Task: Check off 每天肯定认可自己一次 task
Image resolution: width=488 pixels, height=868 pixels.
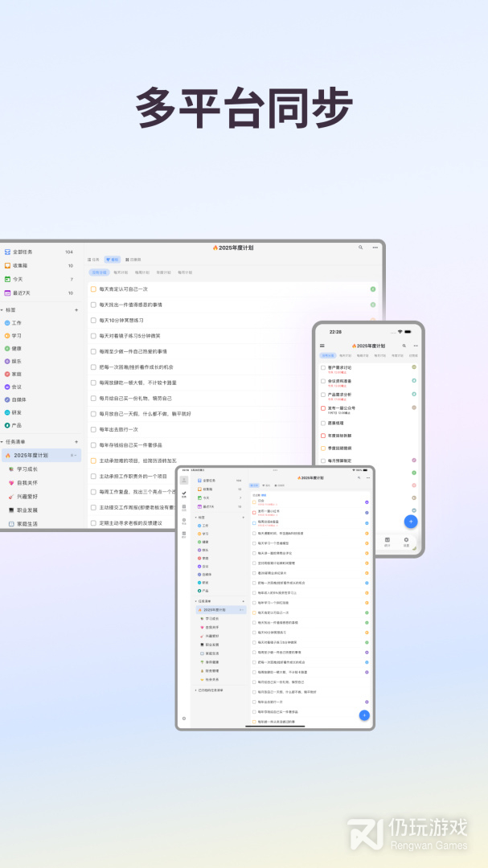Action: pyautogui.click(x=93, y=289)
